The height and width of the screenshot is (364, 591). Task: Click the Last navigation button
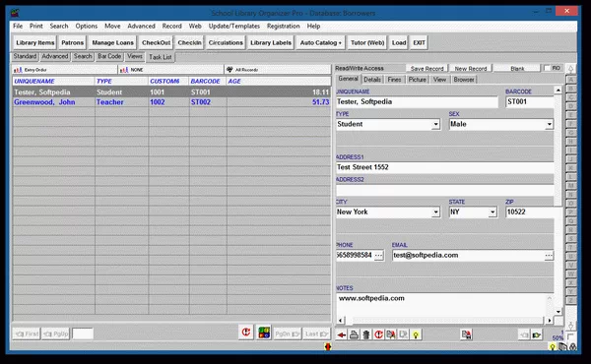[316, 334]
